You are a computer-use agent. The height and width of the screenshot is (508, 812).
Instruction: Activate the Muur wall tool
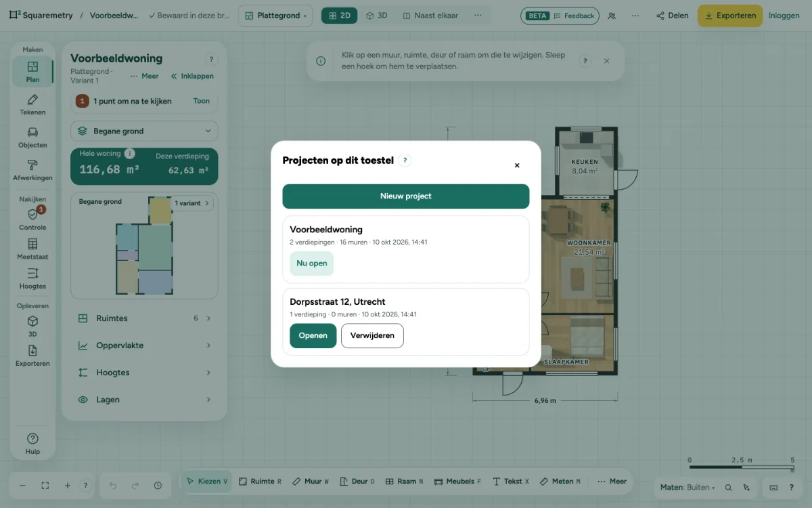coord(311,482)
